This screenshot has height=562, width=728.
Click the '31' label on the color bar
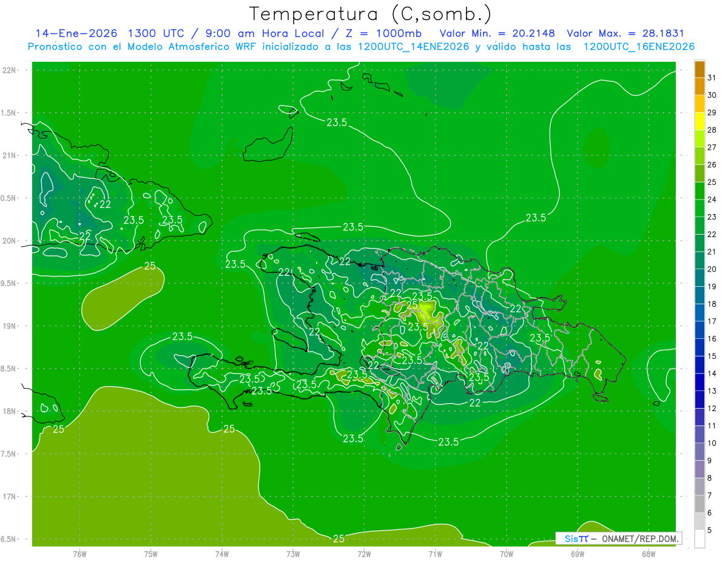coord(712,78)
